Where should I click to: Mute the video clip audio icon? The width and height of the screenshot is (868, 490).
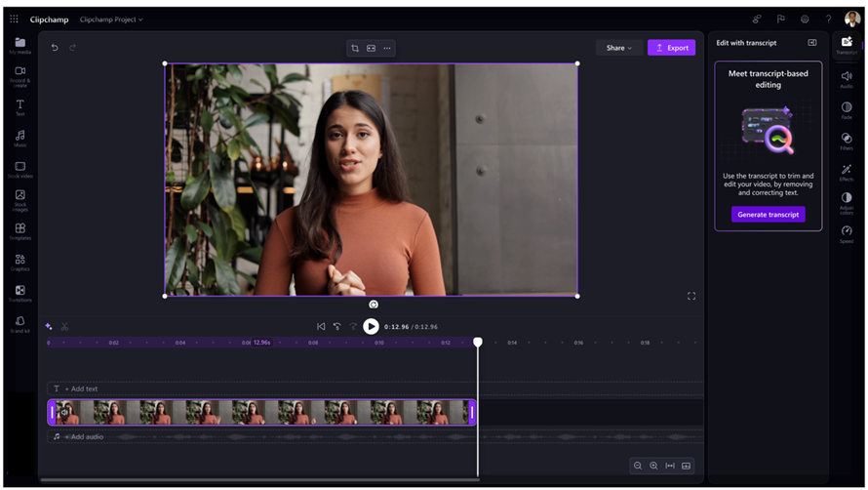point(64,412)
